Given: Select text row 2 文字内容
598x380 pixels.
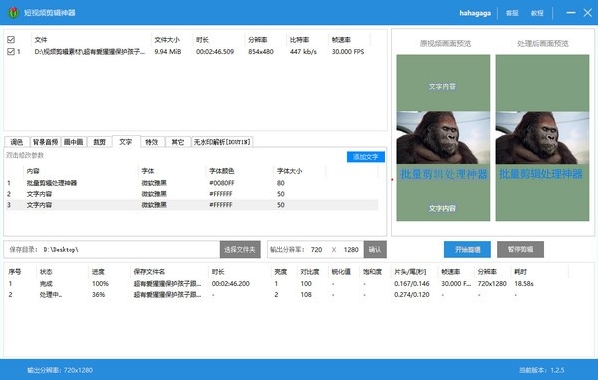Looking at the screenshot, I should pos(192,194).
